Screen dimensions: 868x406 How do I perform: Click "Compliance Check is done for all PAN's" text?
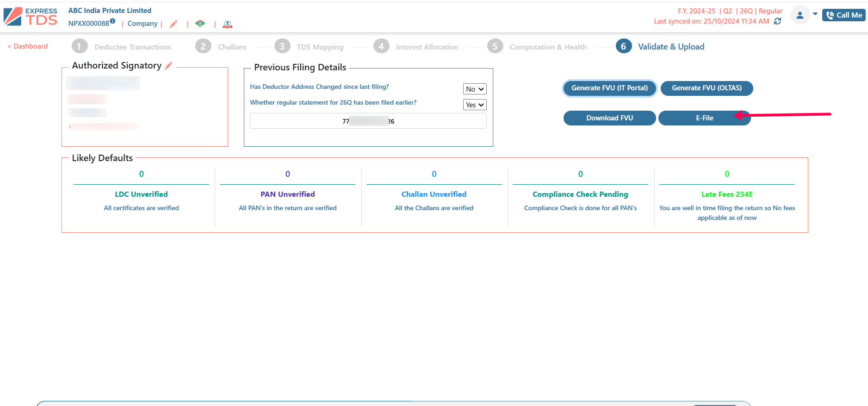tap(580, 208)
